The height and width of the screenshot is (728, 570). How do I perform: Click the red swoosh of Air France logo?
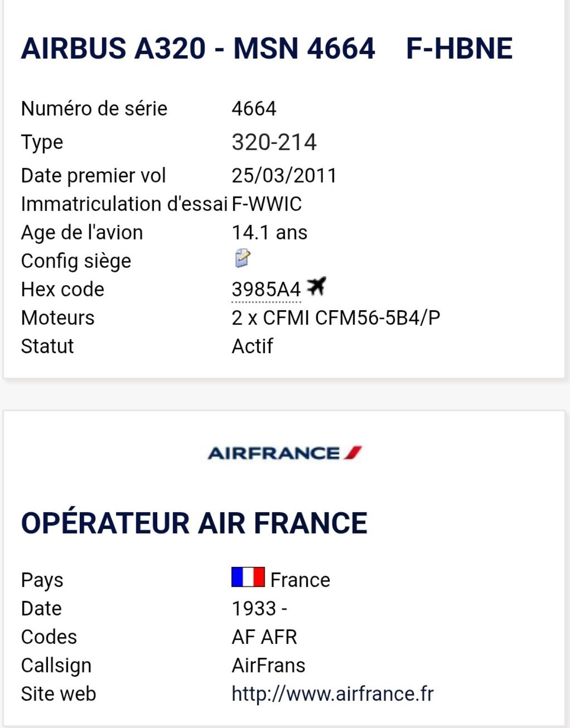[x=353, y=452]
